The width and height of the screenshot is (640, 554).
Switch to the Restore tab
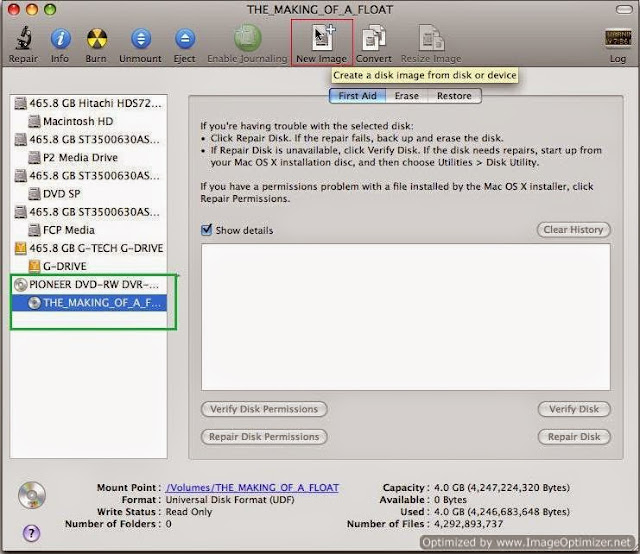click(x=454, y=96)
